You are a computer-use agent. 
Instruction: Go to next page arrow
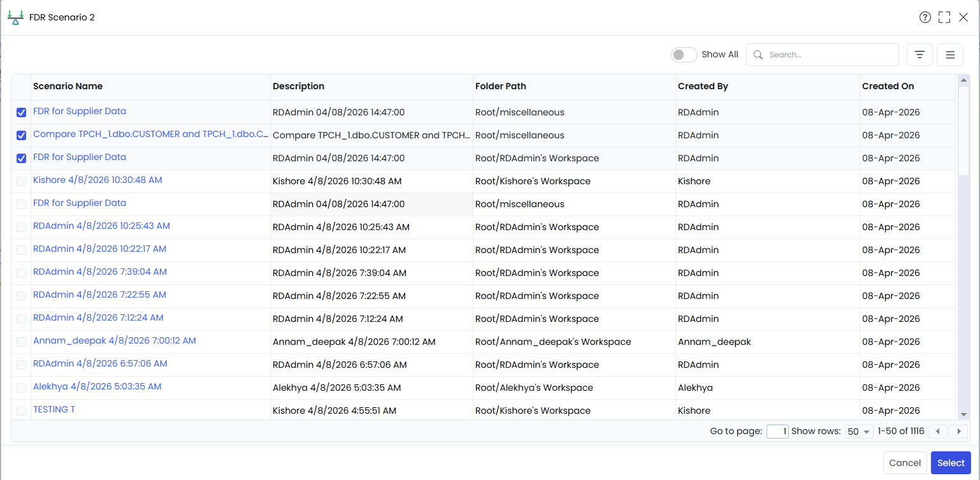(958, 432)
